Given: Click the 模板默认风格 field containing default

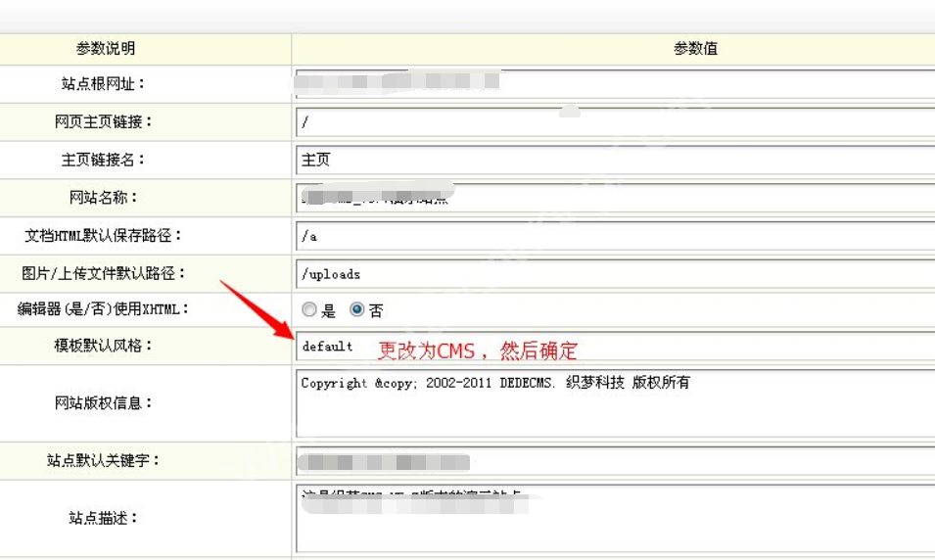Looking at the screenshot, I should click(616, 347).
